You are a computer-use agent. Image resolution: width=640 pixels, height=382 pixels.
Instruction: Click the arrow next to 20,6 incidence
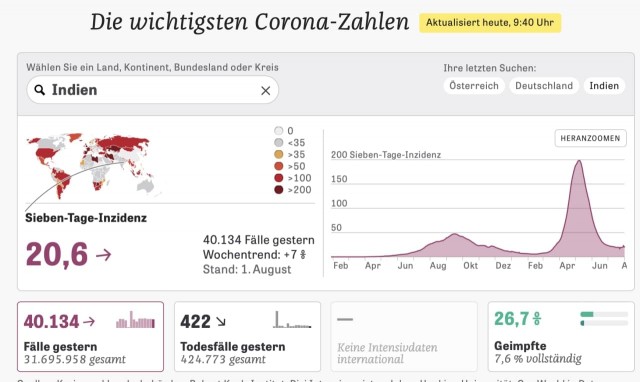pos(104,255)
